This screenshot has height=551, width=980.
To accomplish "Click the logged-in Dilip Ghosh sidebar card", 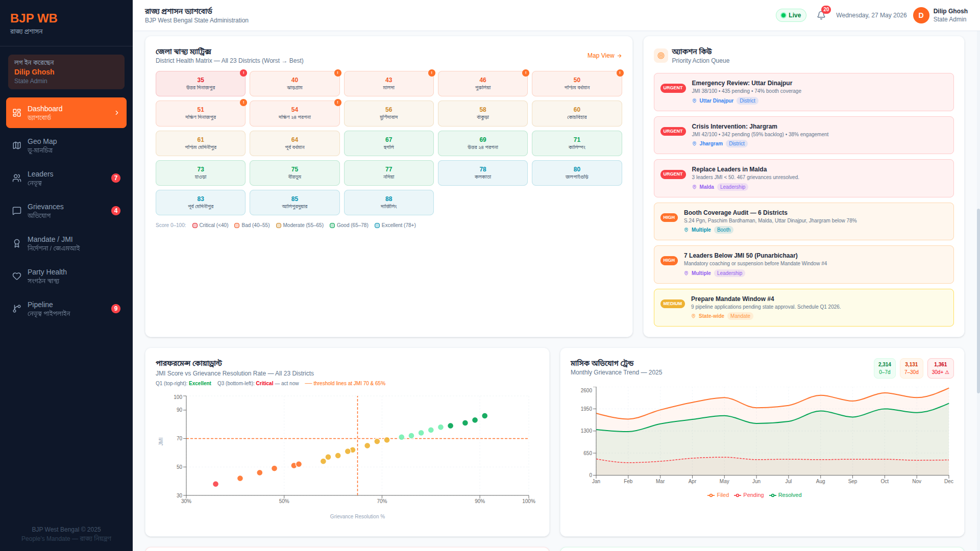I will [66, 72].
